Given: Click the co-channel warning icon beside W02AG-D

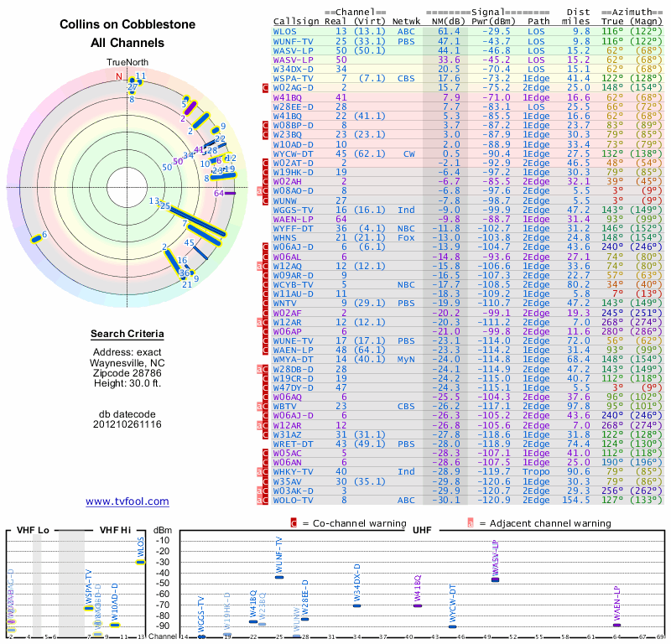Looking at the screenshot, I should click(265, 88).
